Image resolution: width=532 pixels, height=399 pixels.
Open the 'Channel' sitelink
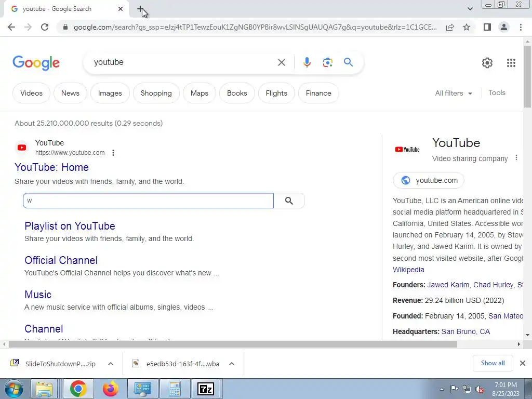point(44,329)
